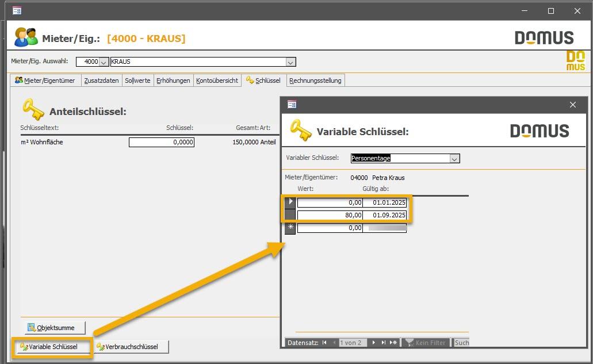Click the two-person Mieter/Eig. header icon
The height and width of the screenshot is (364, 593).
point(26,37)
